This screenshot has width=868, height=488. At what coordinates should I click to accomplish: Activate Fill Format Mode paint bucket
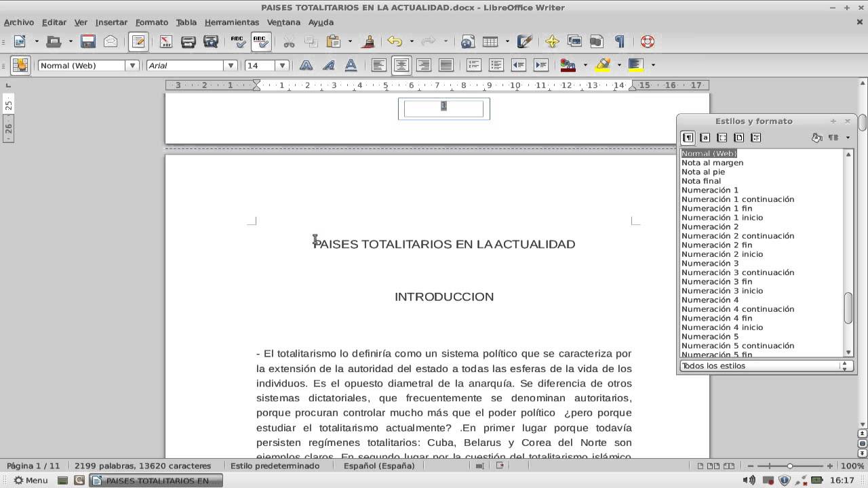point(816,138)
